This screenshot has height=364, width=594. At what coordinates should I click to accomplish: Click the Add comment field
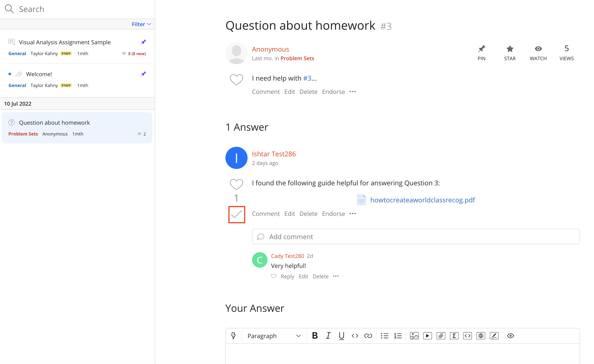coord(416,236)
